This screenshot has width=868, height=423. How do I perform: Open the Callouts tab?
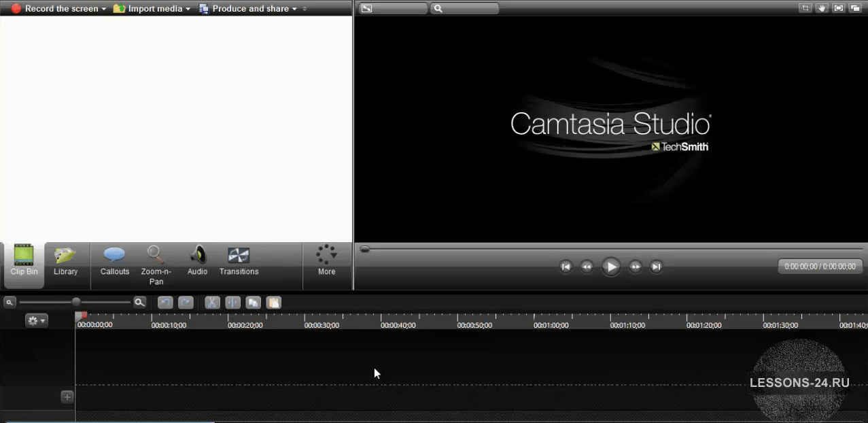coord(114,261)
